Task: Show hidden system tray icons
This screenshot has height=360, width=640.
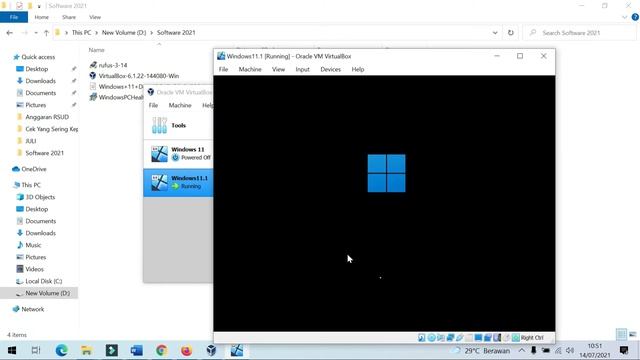Action: point(522,351)
